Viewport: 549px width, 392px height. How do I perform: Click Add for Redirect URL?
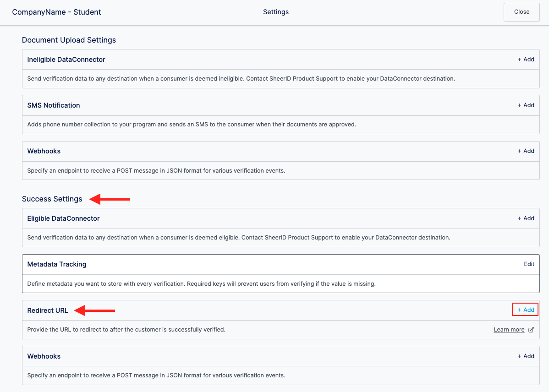[x=526, y=310]
